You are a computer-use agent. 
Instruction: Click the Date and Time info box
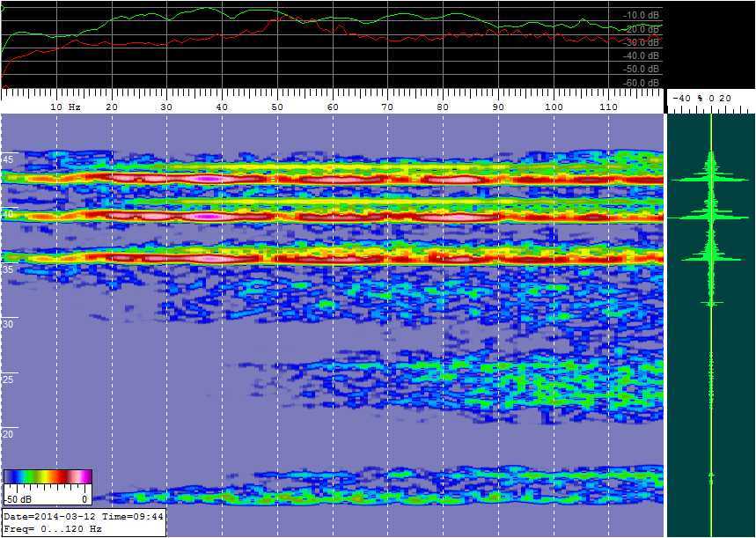point(84,517)
